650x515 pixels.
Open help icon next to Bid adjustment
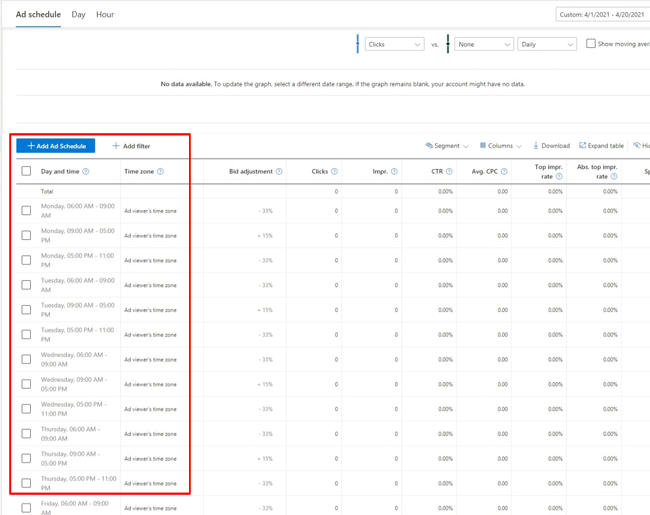279,171
